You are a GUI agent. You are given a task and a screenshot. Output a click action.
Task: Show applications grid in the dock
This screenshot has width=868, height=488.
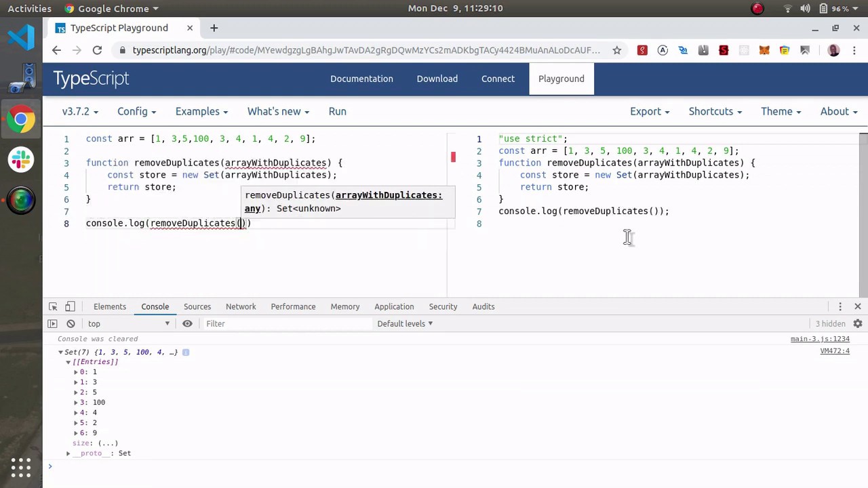(21, 467)
